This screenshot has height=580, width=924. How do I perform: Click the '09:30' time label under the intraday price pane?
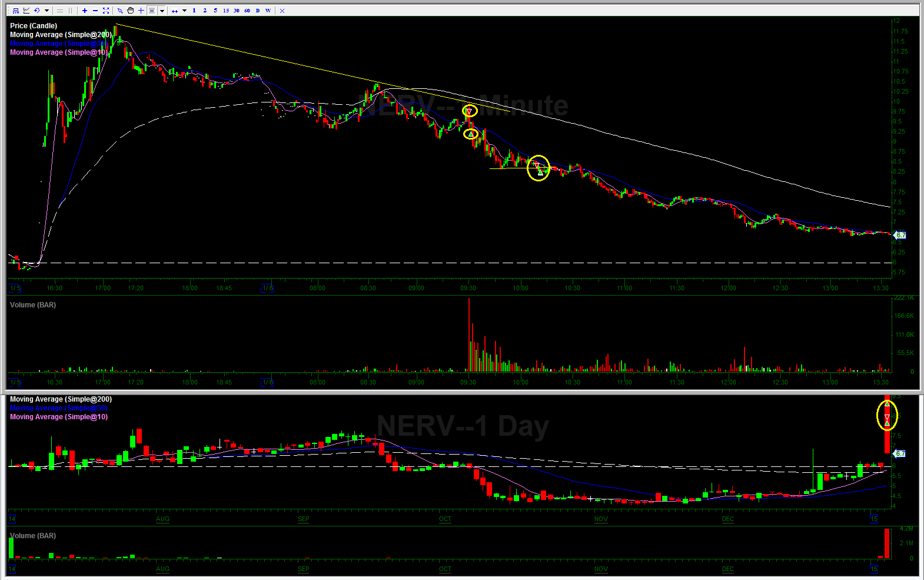coord(468,288)
